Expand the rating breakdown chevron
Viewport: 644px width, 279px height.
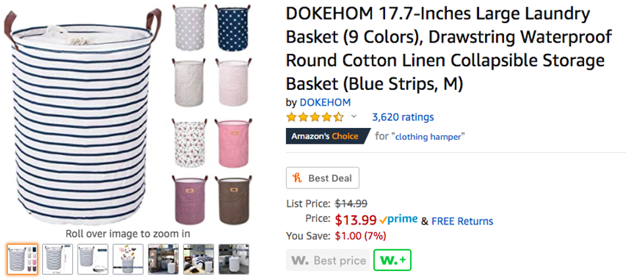[x=354, y=118]
